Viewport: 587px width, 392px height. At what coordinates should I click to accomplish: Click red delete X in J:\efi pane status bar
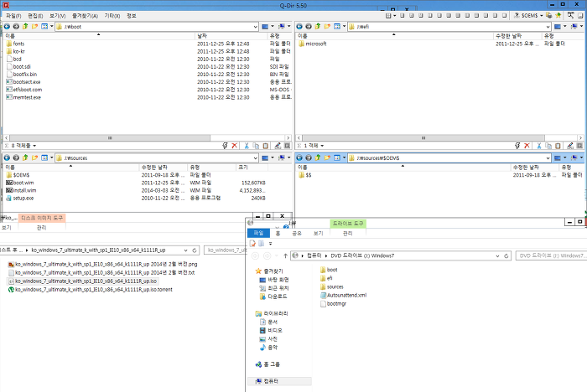click(x=527, y=146)
